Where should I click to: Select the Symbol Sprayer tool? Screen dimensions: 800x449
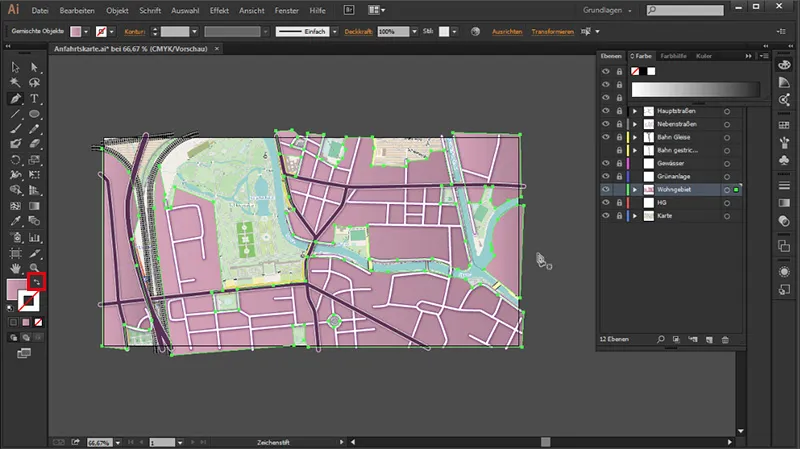pos(15,238)
